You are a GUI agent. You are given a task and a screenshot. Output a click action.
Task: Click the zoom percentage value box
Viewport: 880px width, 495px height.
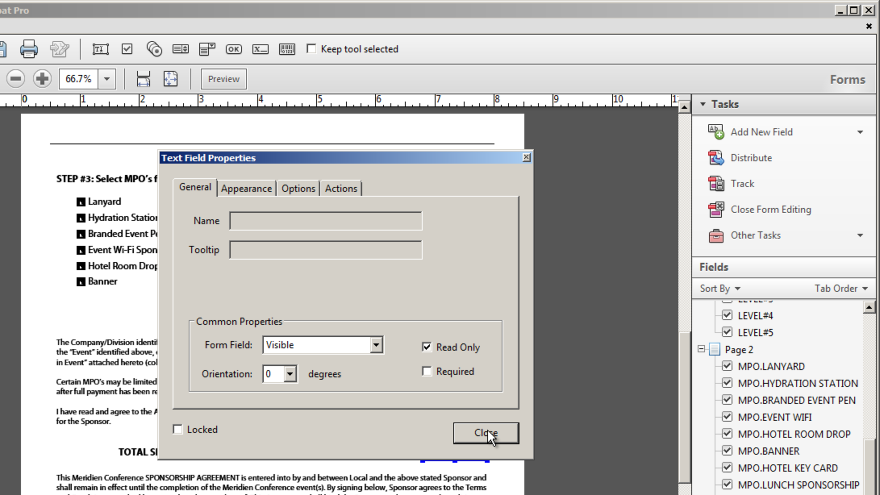(79, 79)
